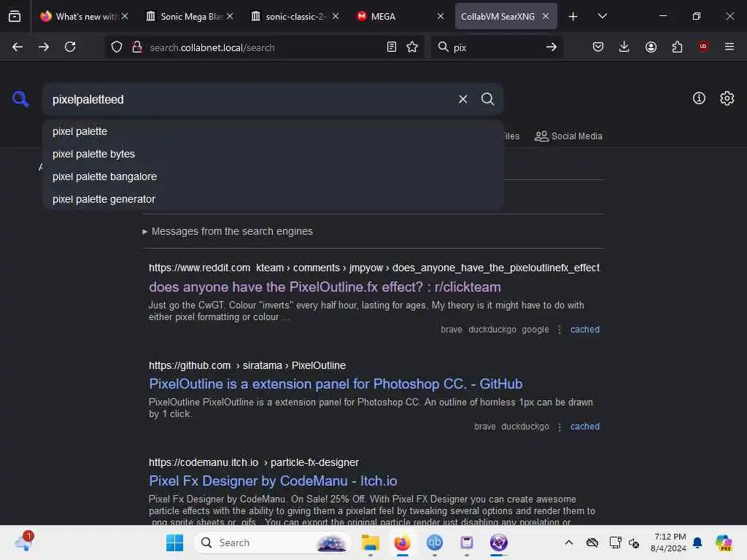
Task: Click the reddit.com result URL
Action: coord(374,268)
